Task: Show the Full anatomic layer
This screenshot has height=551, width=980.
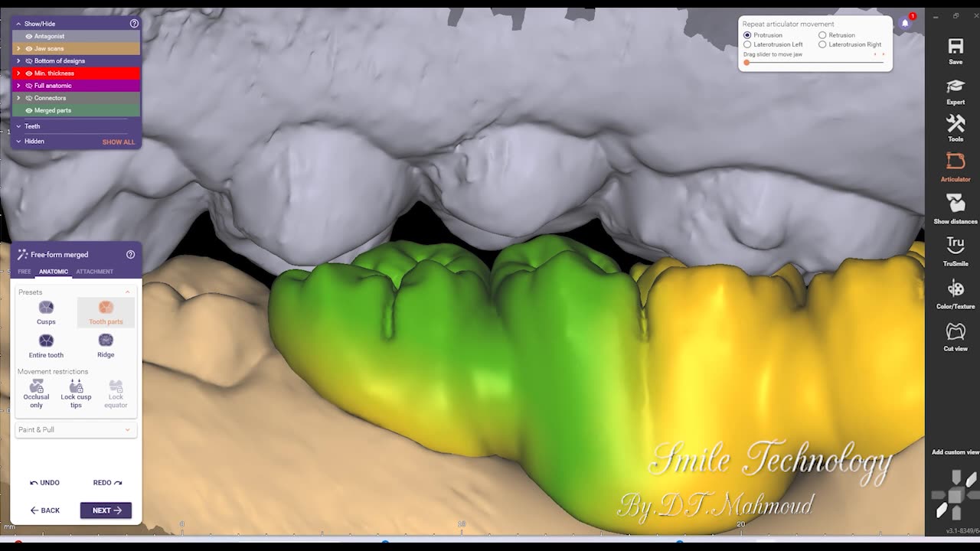Action: pyautogui.click(x=29, y=86)
